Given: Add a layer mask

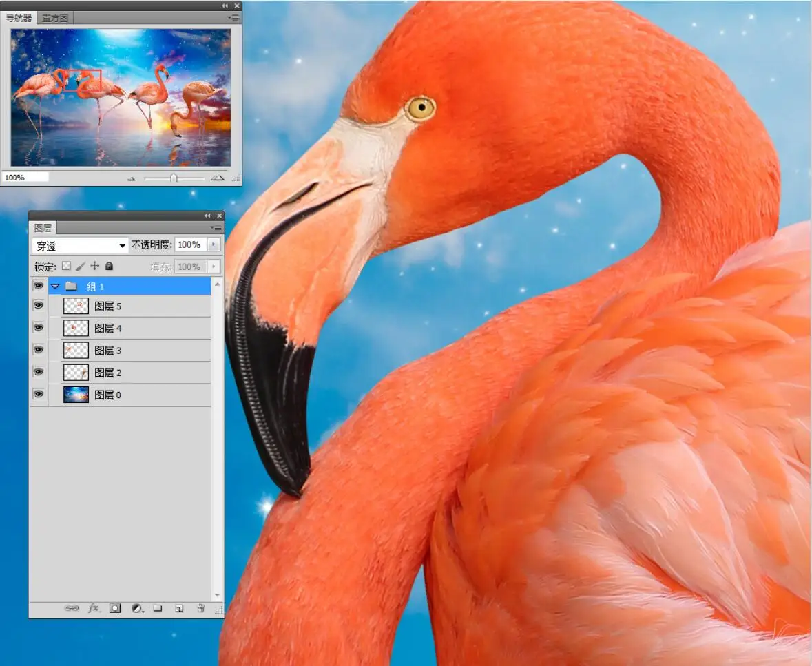Looking at the screenshot, I should (115, 608).
